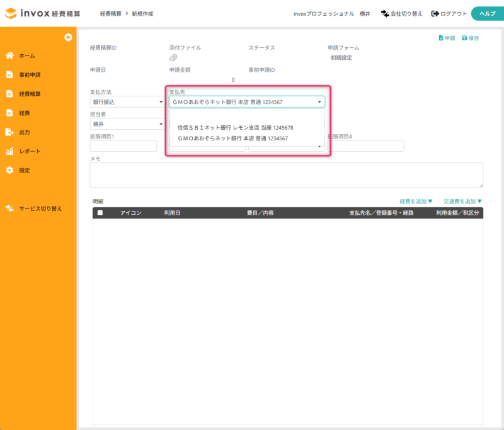Image resolution: width=504 pixels, height=430 pixels.
Task: Collapse the sidebar with arrow icon
Action: click(68, 37)
